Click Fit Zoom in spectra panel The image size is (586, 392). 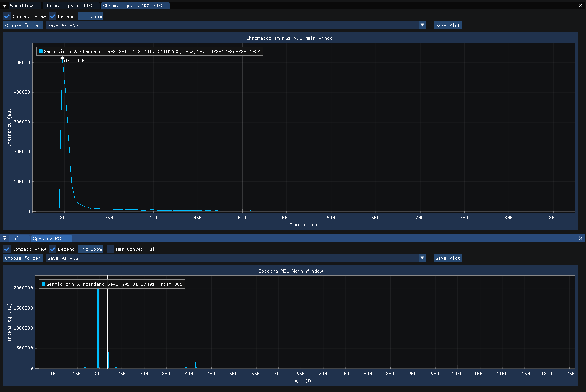click(x=91, y=249)
